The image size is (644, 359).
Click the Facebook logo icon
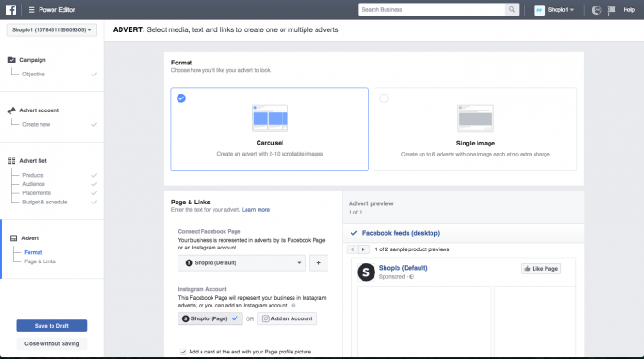[x=11, y=9]
